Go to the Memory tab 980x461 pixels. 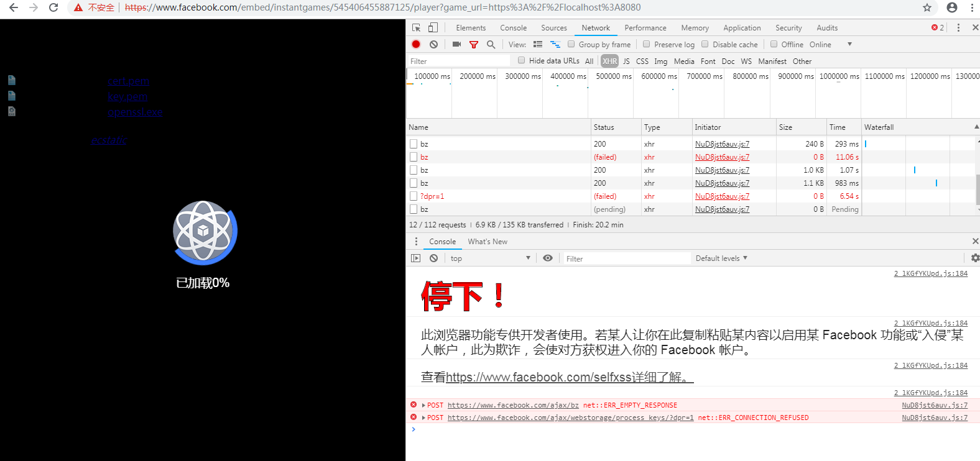click(x=695, y=27)
